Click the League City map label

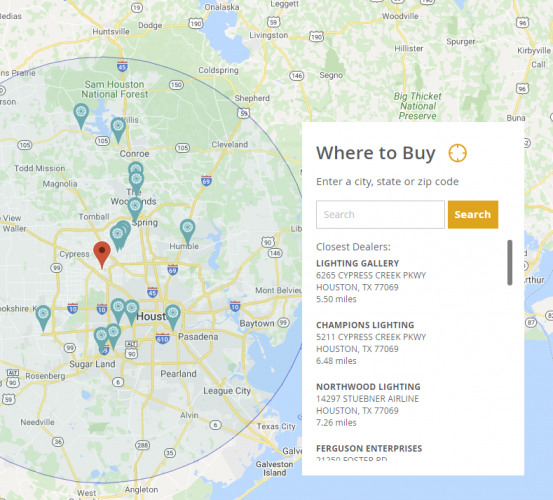tap(227, 391)
